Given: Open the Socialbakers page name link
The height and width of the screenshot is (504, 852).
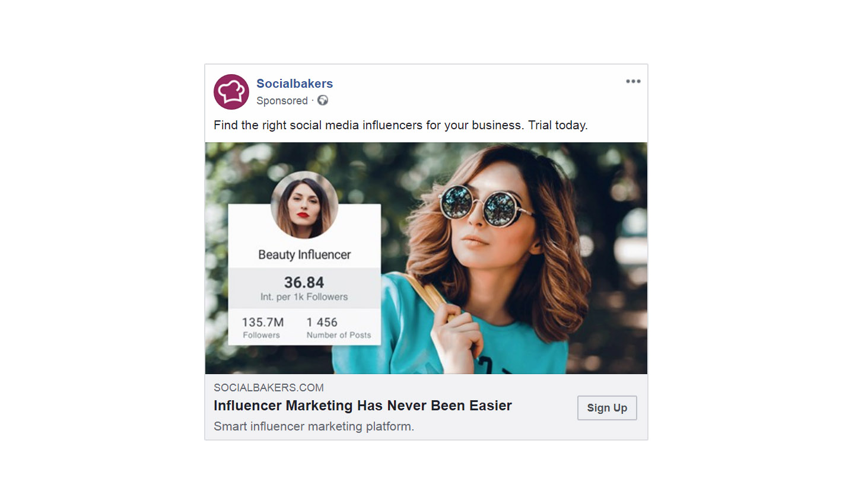Looking at the screenshot, I should [x=294, y=84].
